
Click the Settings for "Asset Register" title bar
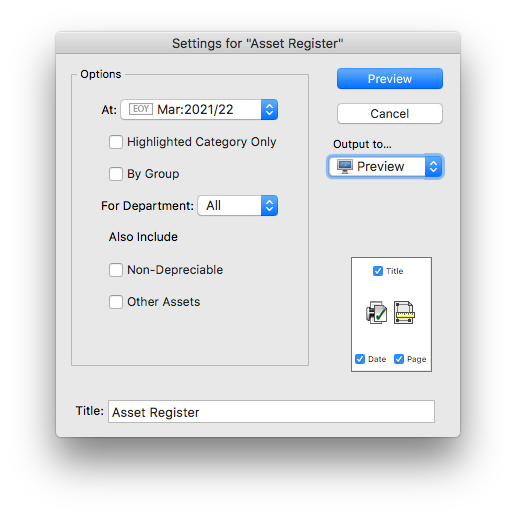click(258, 43)
